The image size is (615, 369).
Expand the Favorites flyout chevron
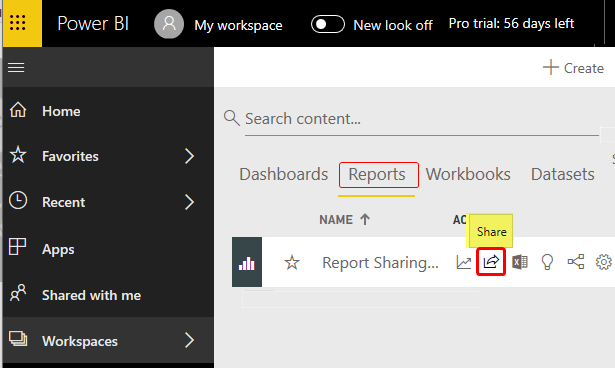[x=189, y=156]
